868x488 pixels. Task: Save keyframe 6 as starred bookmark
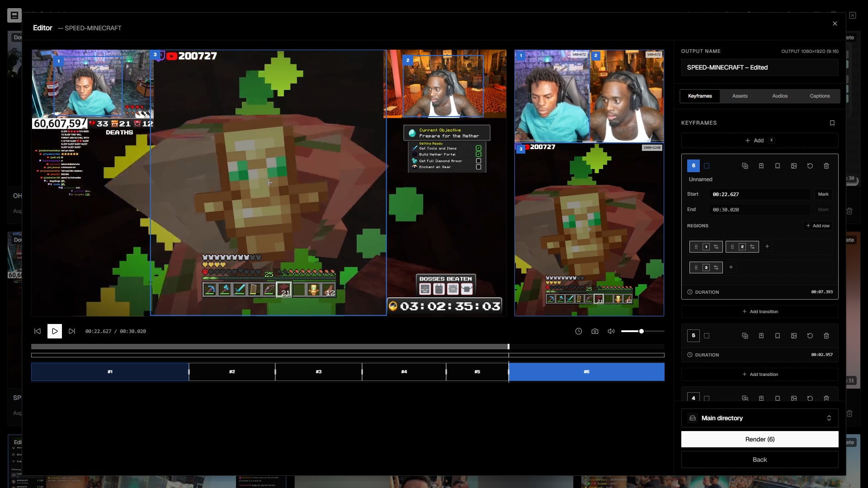coord(761,166)
